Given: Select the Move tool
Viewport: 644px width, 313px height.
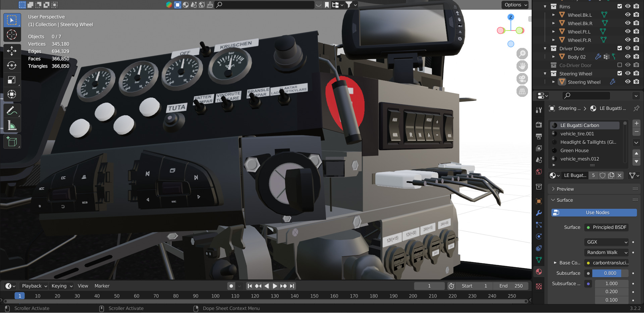Looking at the screenshot, I should (x=12, y=51).
